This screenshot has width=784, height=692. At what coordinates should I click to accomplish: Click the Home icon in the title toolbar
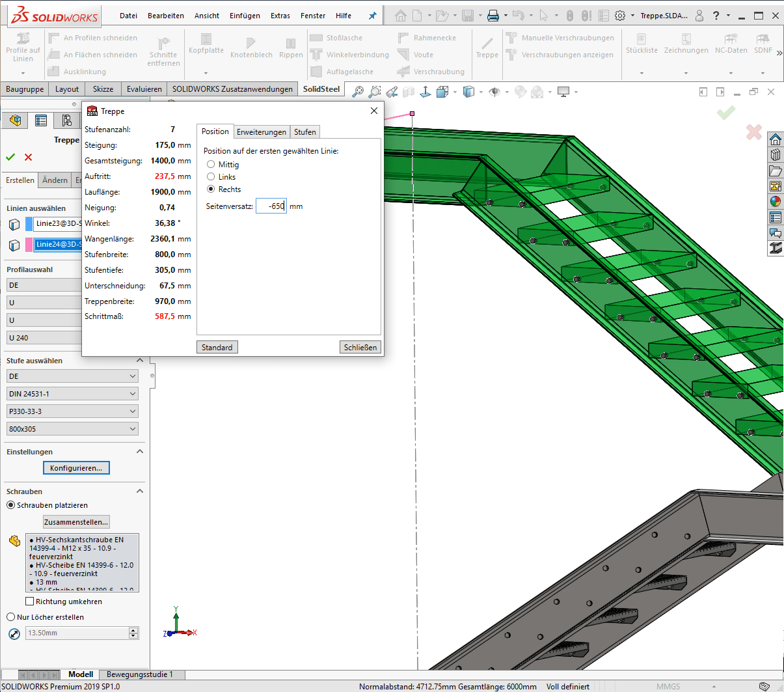(401, 16)
